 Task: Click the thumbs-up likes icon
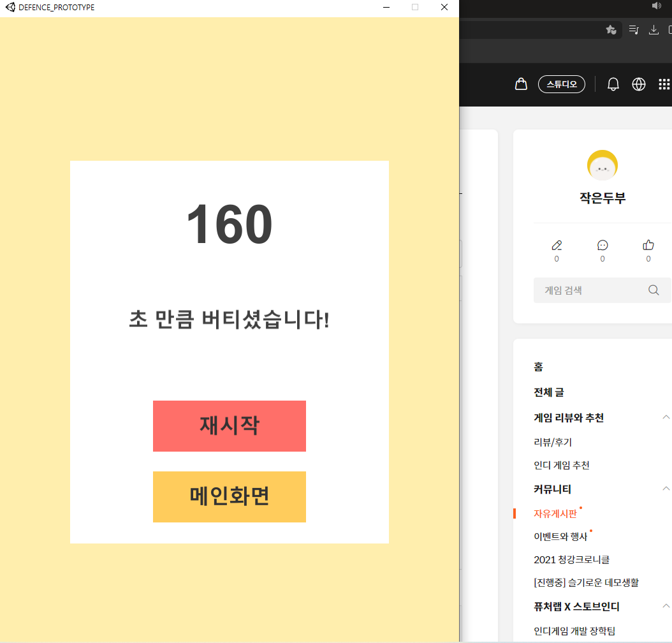[x=648, y=245]
